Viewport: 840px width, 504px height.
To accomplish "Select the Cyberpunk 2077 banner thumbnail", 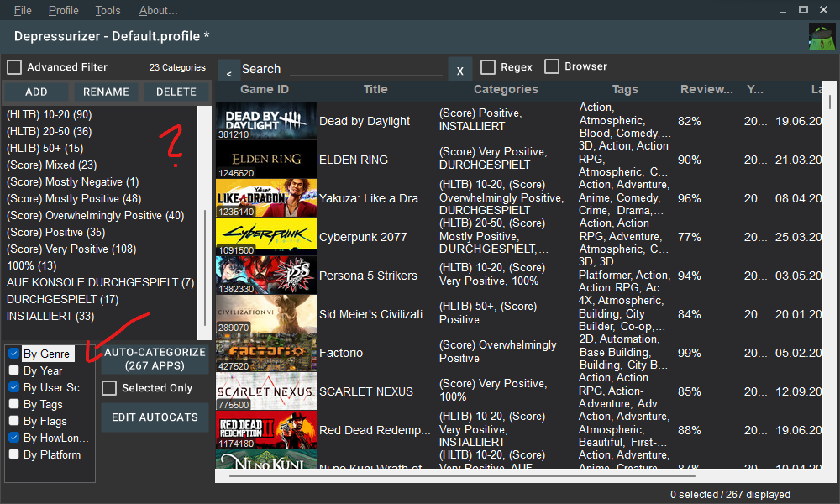I will click(266, 236).
